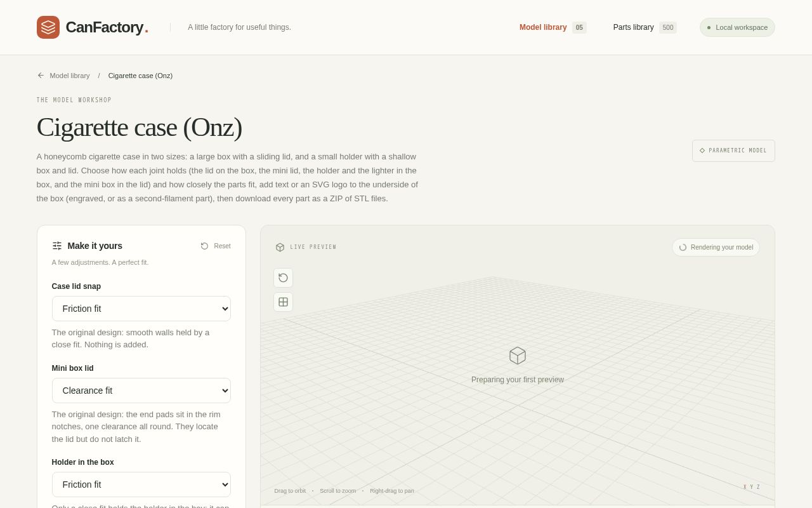
Task: Click the reset view icon in preview
Action: click(x=283, y=277)
